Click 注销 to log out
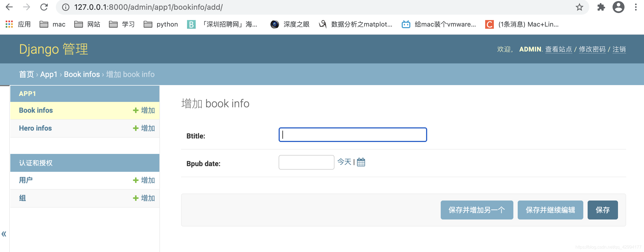Viewport: 644px width, 252px height. 619,49
